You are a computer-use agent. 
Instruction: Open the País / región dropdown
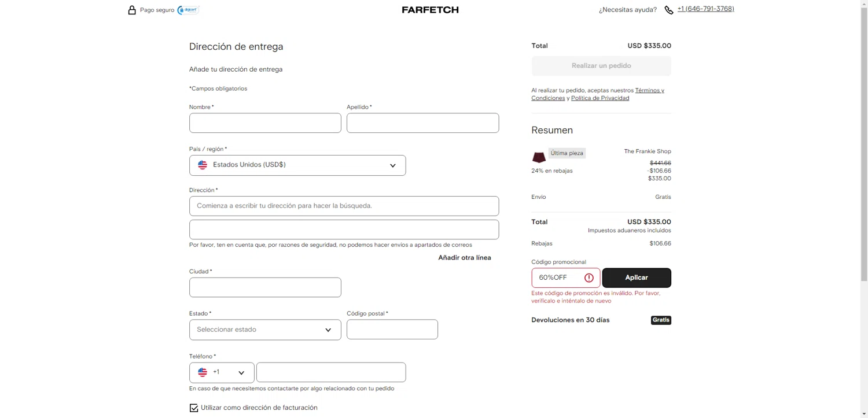coord(297,165)
